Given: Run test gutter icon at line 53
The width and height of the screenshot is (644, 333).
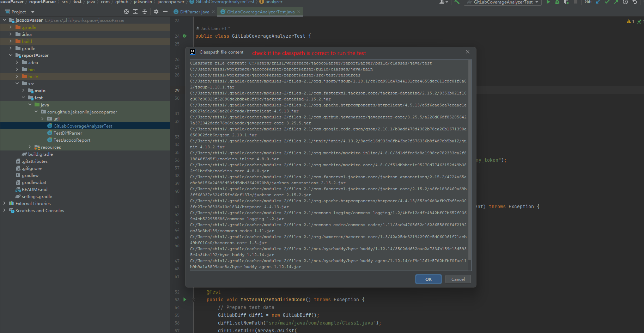Looking at the screenshot, I should click(184, 300).
